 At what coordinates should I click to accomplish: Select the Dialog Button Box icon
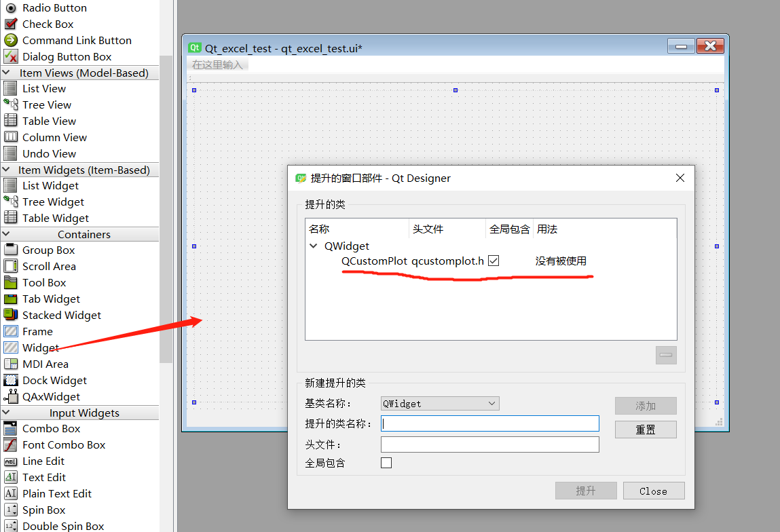[x=10, y=57]
